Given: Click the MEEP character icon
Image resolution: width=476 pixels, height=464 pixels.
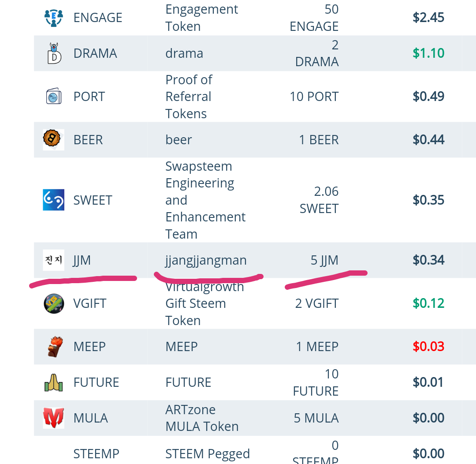Looking at the screenshot, I should (55, 347).
